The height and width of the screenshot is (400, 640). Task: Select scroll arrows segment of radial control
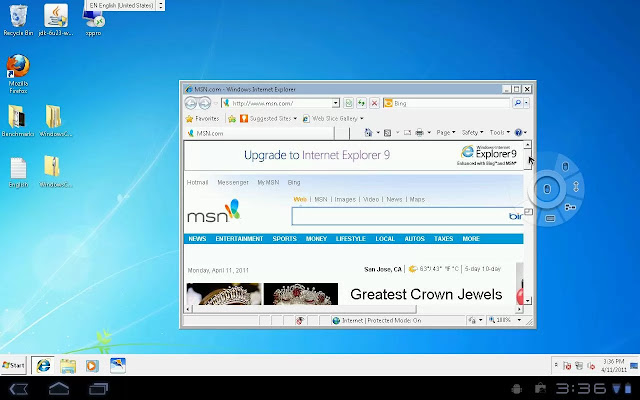pyautogui.click(x=576, y=187)
